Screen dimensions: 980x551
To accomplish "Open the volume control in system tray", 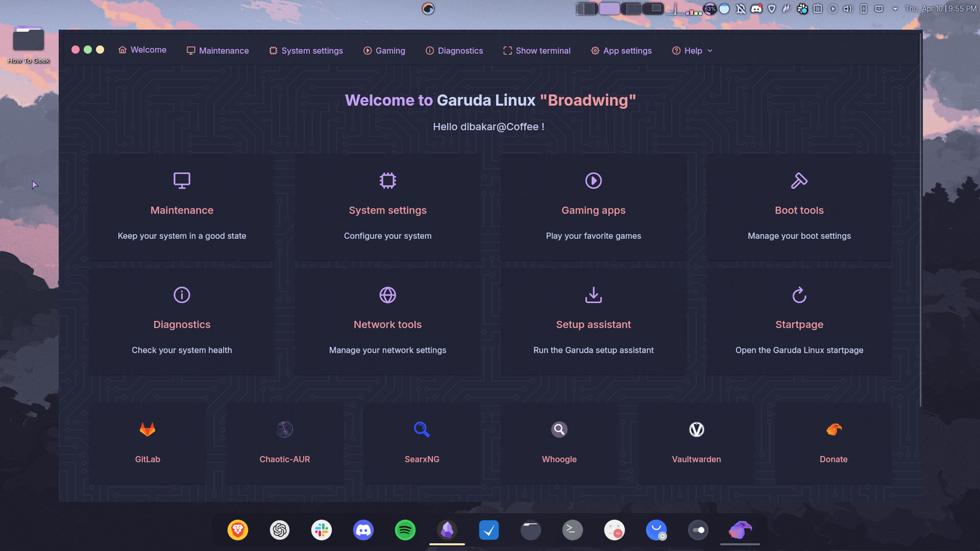I will pos(848,8).
